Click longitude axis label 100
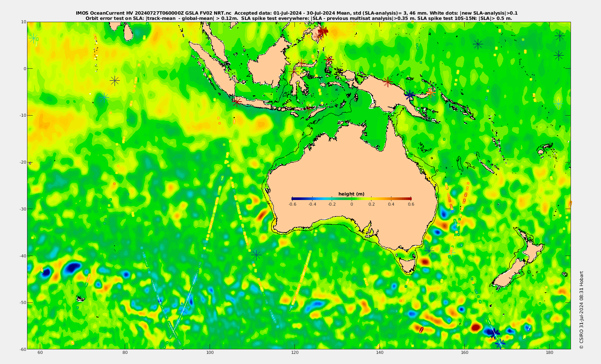 (210, 353)
